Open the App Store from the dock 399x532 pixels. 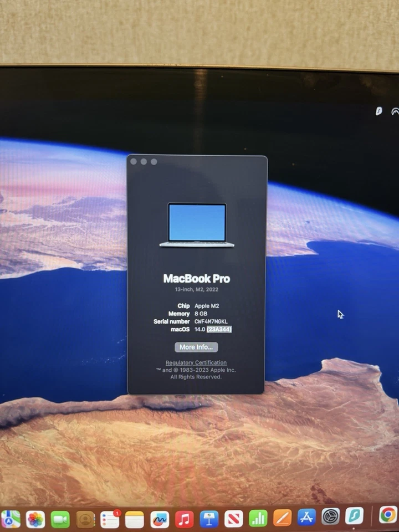pyautogui.click(x=306, y=518)
